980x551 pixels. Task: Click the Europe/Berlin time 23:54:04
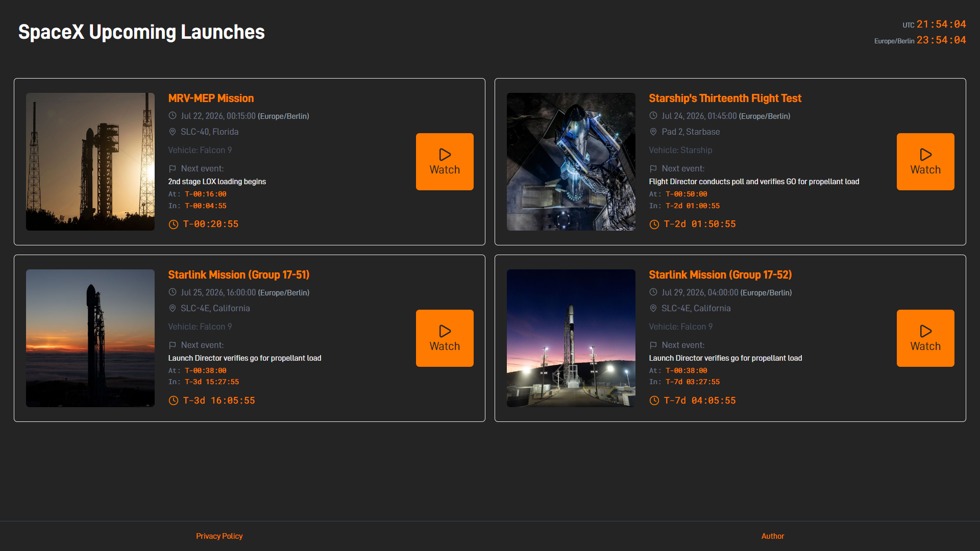pyautogui.click(x=941, y=40)
